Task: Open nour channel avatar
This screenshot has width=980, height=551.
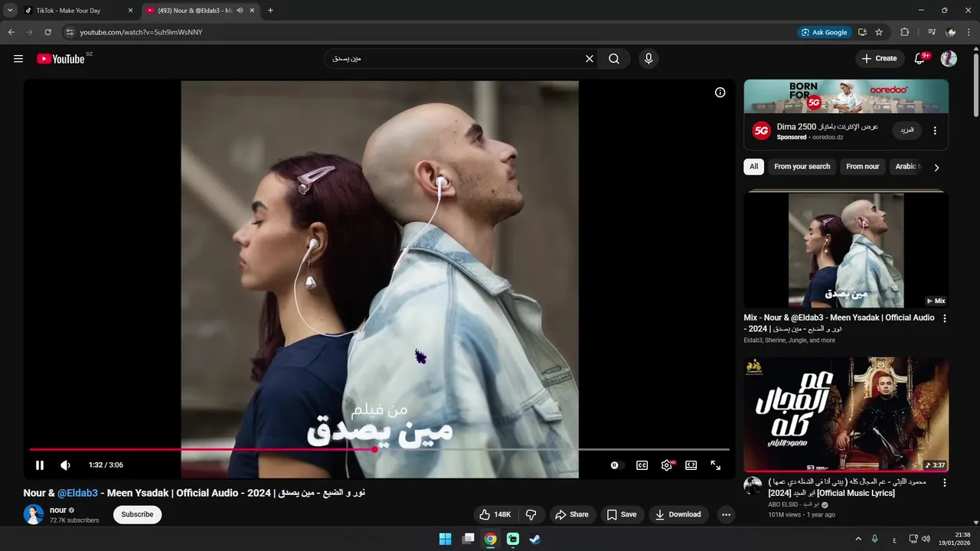Action: point(34,514)
